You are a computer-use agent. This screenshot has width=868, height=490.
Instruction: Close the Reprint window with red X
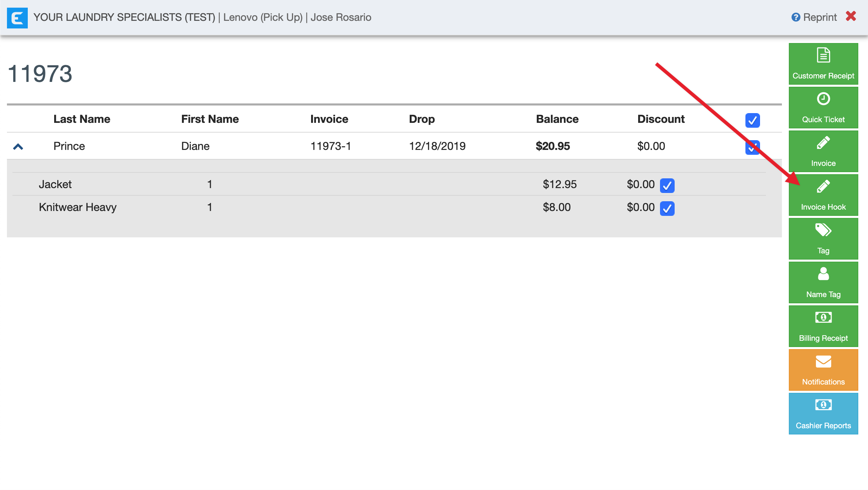point(851,16)
